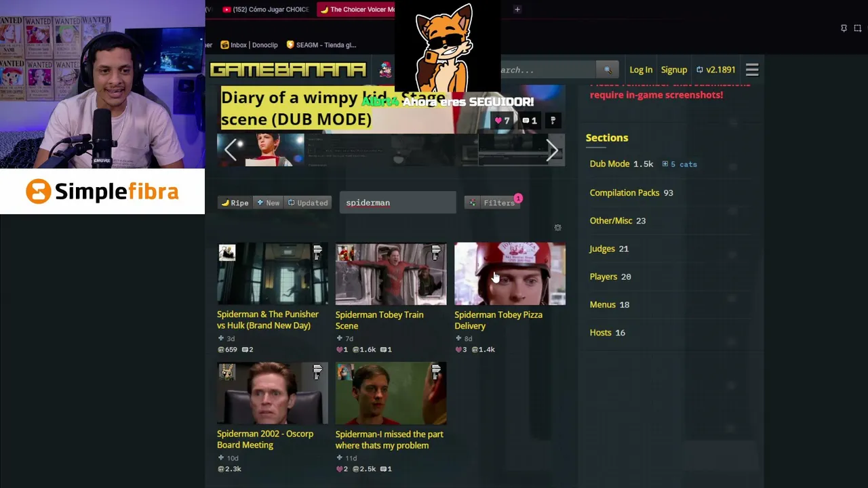The height and width of the screenshot is (488, 868).
Task: Select the New sort option
Action: (x=268, y=203)
